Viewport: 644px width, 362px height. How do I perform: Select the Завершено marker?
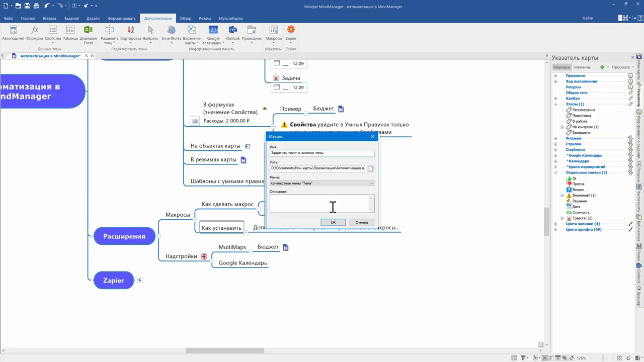581,133
